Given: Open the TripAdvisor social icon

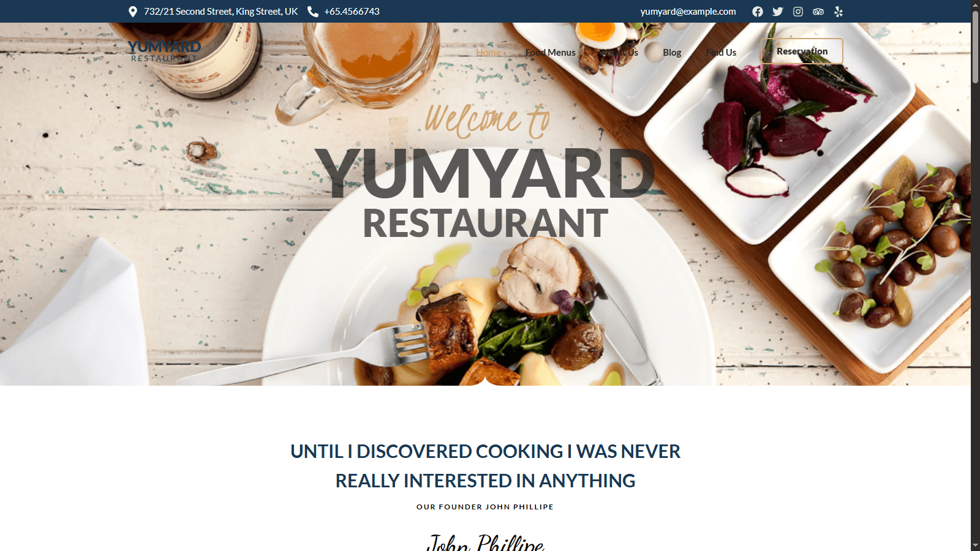Looking at the screenshot, I should pos(818,12).
